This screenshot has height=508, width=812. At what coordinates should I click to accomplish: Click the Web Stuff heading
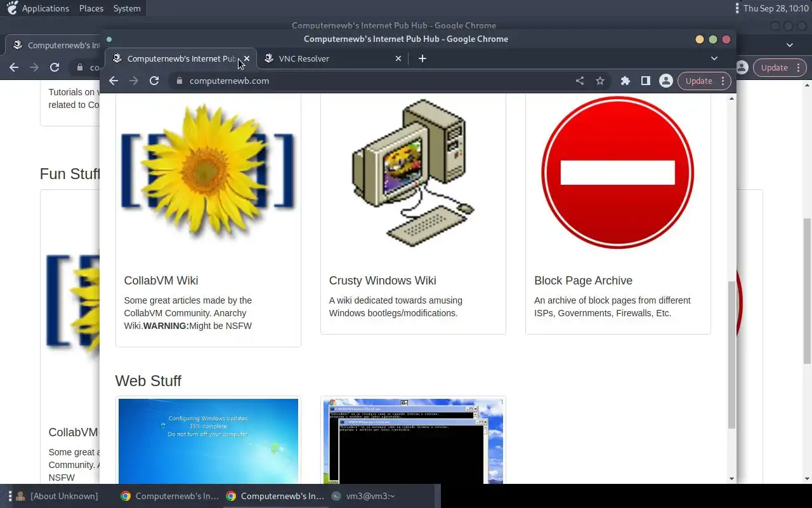148,380
